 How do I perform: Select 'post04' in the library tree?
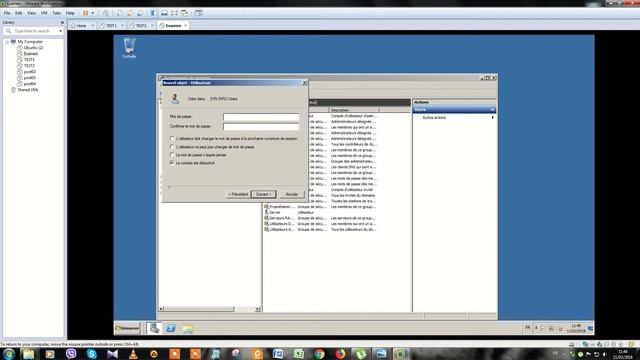30,84
